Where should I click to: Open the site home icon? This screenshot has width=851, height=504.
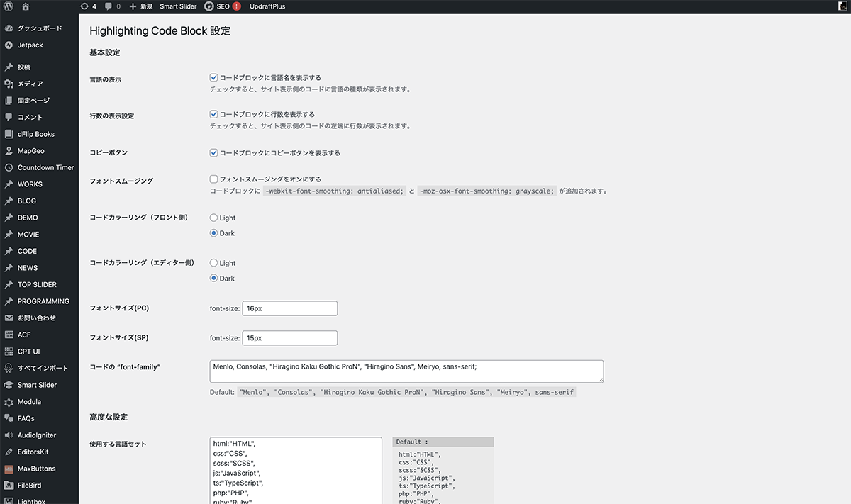click(26, 6)
